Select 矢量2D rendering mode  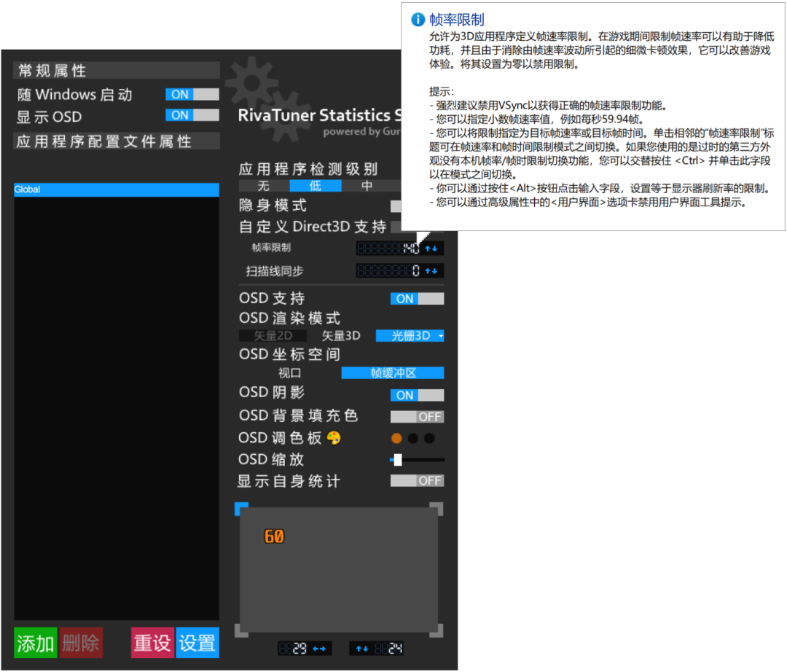click(x=273, y=336)
